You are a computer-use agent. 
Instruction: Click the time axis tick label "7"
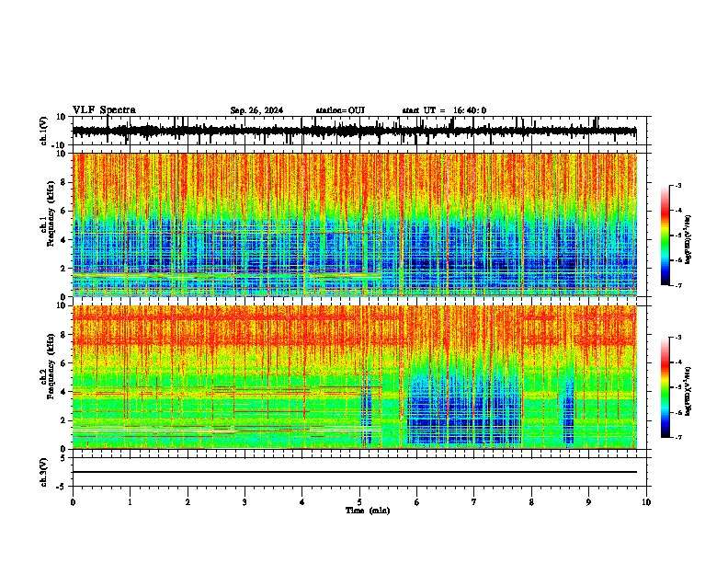click(x=474, y=502)
